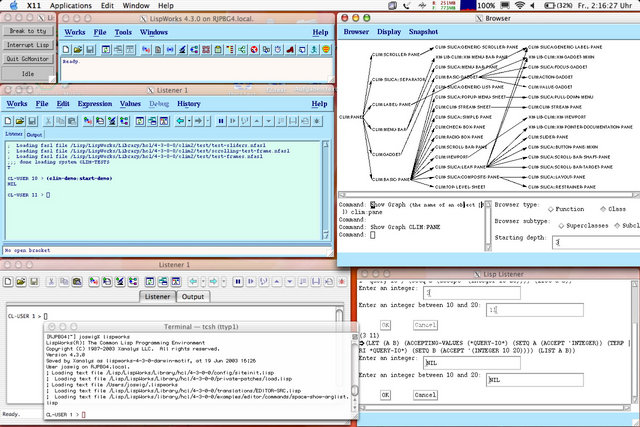Click CLIM:BASIC-PANE node in Browser graph

pyautogui.click(x=391, y=179)
